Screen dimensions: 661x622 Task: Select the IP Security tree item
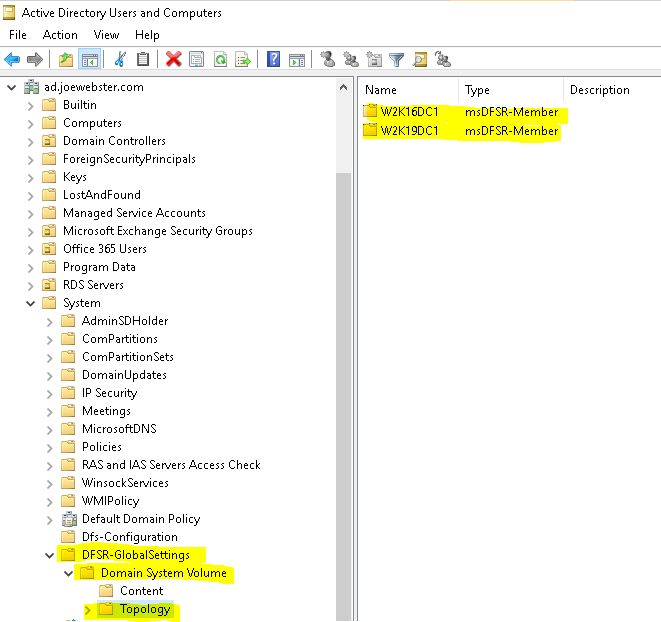click(x=110, y=393)
